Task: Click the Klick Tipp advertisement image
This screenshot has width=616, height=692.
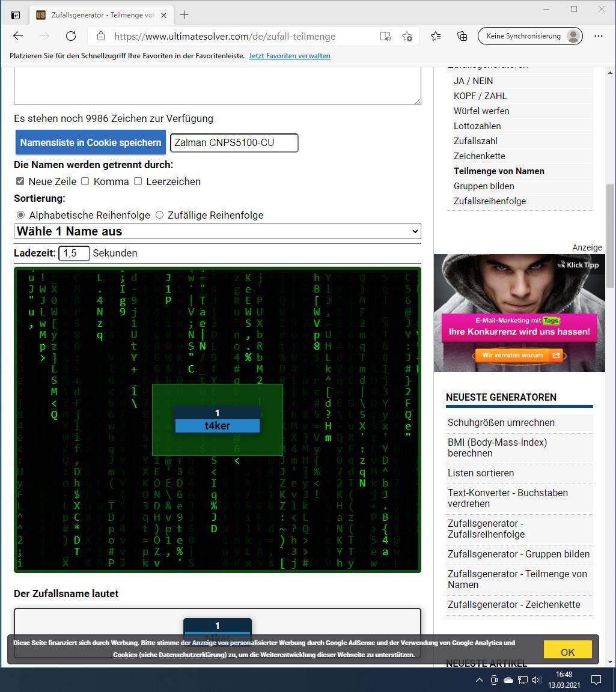Action: pos(519,312)
